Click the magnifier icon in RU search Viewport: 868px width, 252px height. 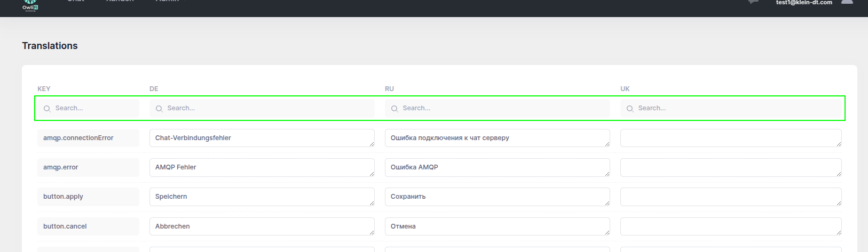(x=394, y=109)
